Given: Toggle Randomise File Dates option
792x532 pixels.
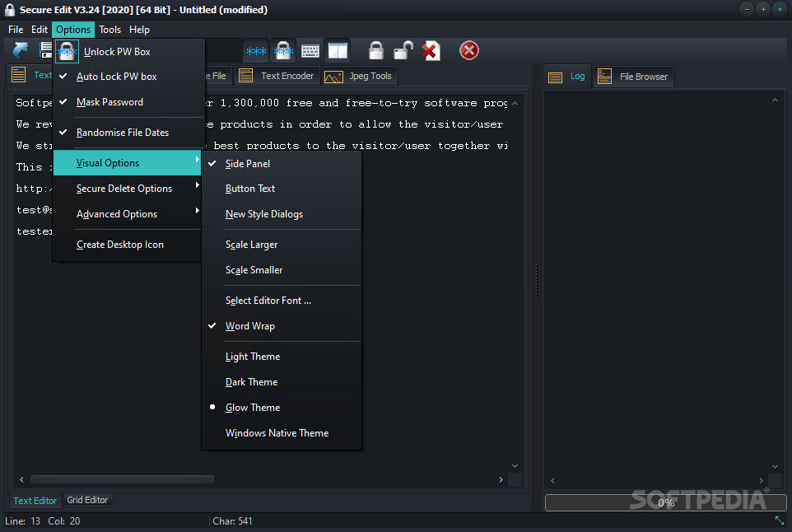Looking at the screenshot, I should coord(128,133).
